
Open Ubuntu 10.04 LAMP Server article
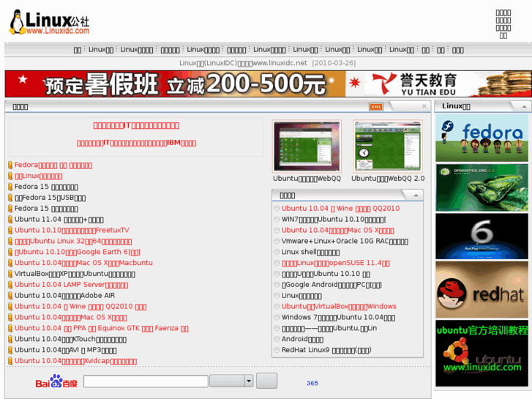coord(71,285)
